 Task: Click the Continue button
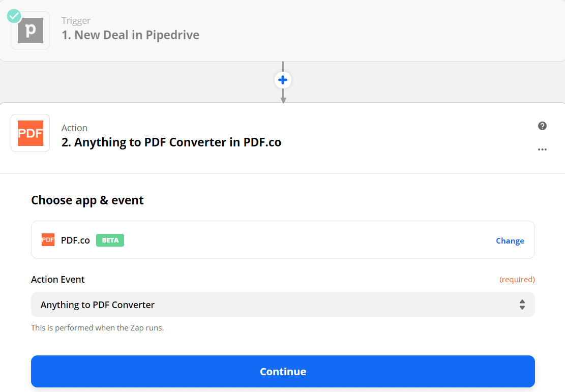(x=283, y=371)
